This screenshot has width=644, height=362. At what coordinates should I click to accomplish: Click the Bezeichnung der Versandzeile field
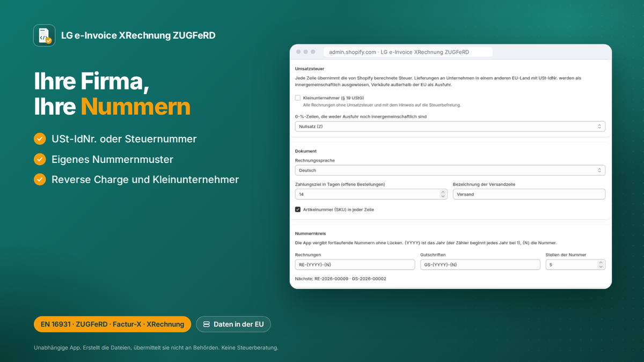529,194
